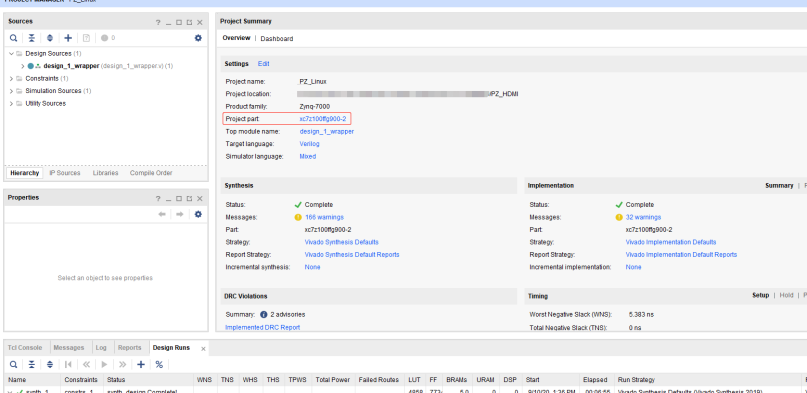Open the Tcl Console tab
The image size is (807, 393).
(x=25, y=348)
